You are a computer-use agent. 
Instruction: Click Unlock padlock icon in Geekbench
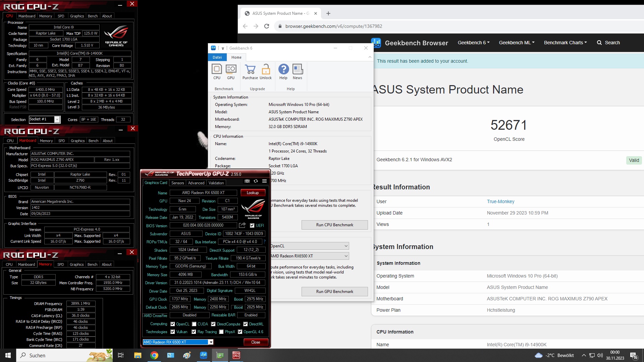266,72
